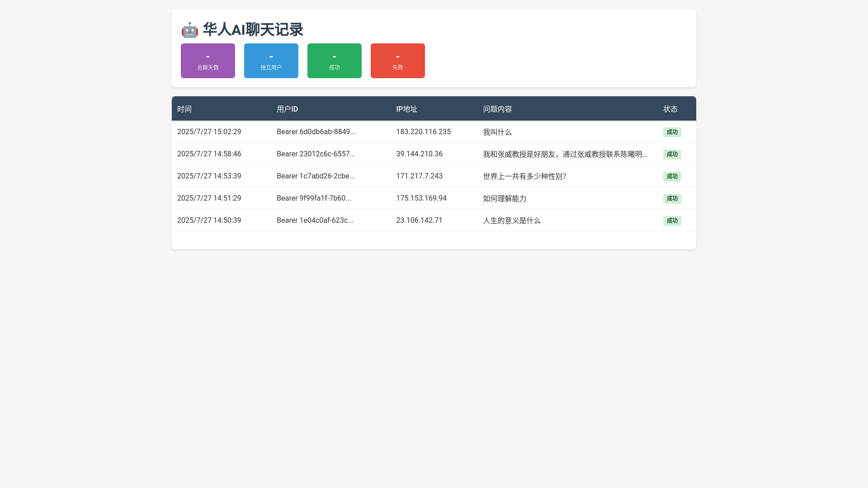
Task: Click the 问题内容 column header
Action: tap(497, 109)
